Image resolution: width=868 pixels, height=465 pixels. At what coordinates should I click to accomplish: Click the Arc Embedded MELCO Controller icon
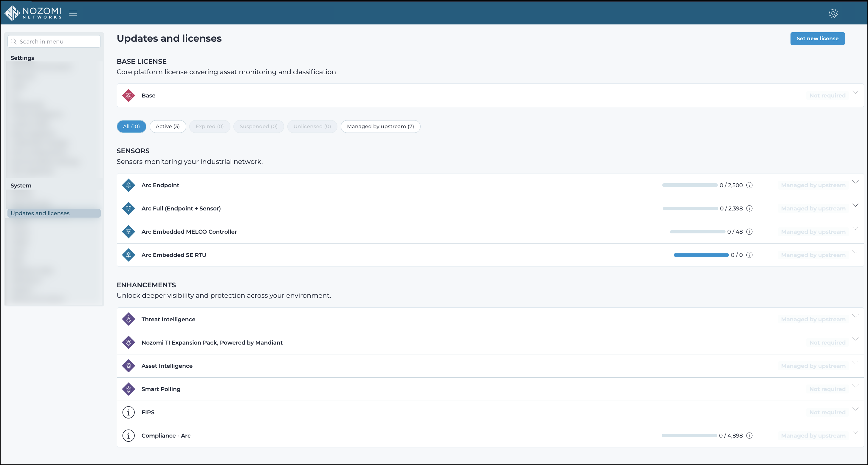128,232
